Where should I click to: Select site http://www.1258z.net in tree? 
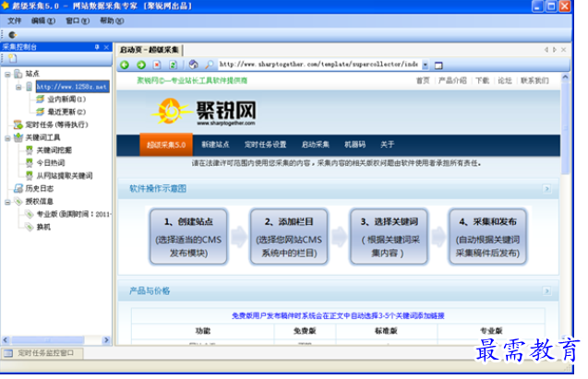pos(72,87)
